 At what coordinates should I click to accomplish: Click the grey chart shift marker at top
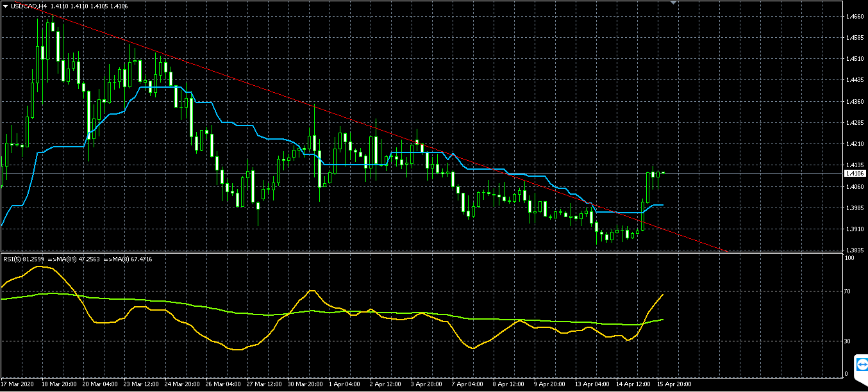(674, 3)
